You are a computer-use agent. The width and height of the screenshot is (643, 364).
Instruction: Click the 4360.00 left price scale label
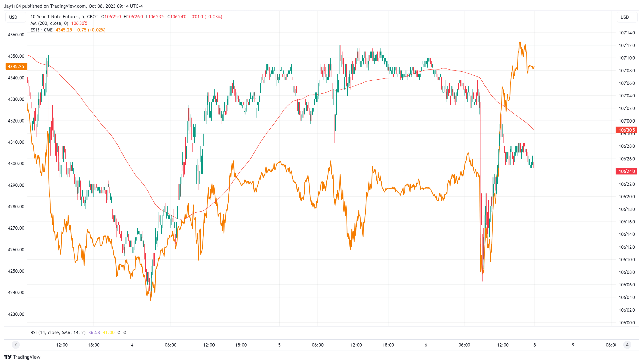[x=16, y=35]
